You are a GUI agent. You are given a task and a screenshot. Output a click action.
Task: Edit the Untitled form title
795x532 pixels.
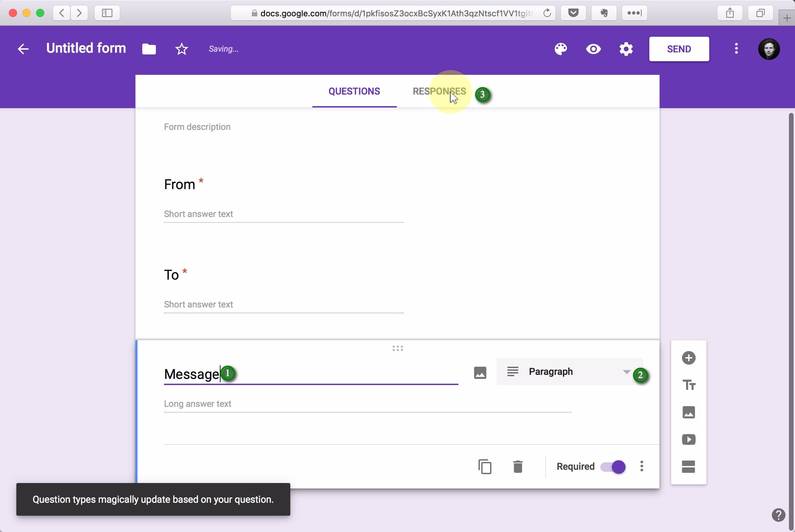point(86,48)
